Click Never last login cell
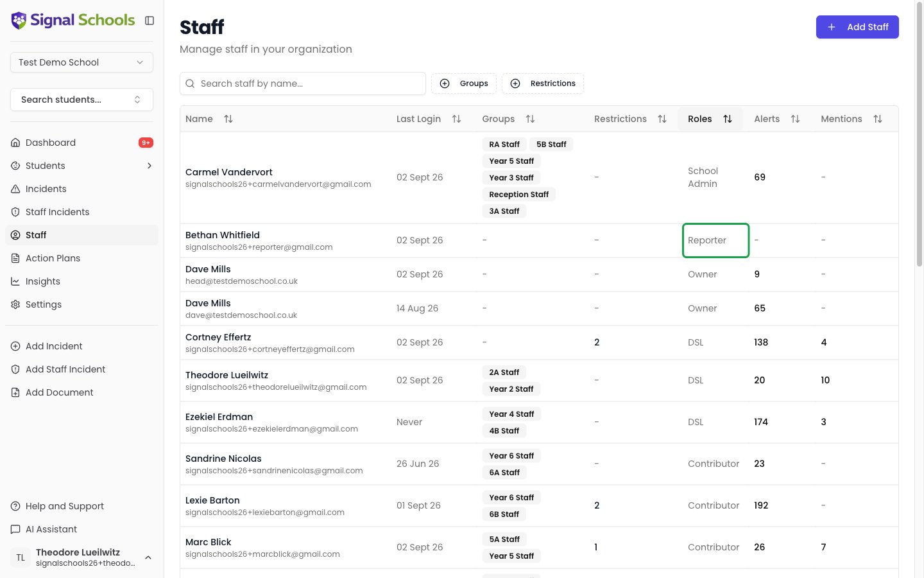 409,422
